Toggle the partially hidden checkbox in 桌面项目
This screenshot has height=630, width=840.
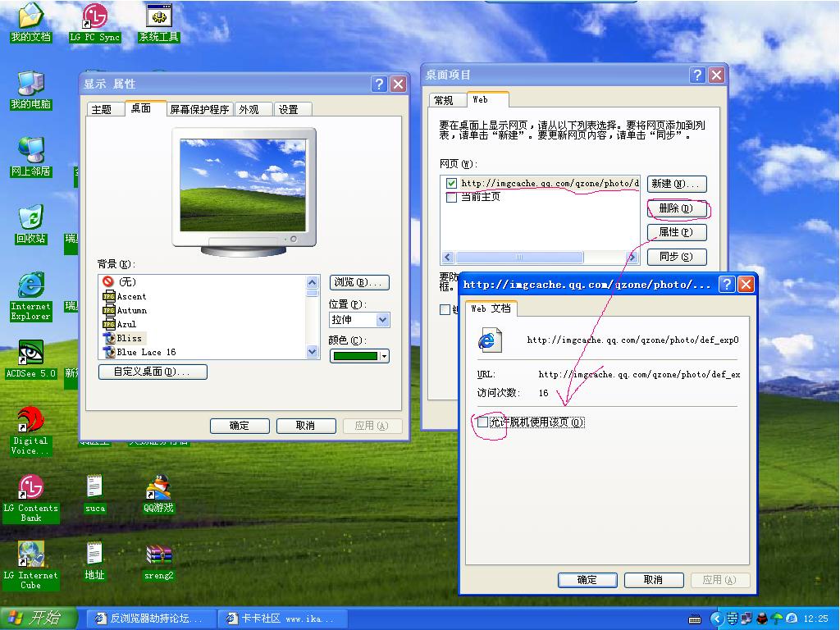point(445,309)
